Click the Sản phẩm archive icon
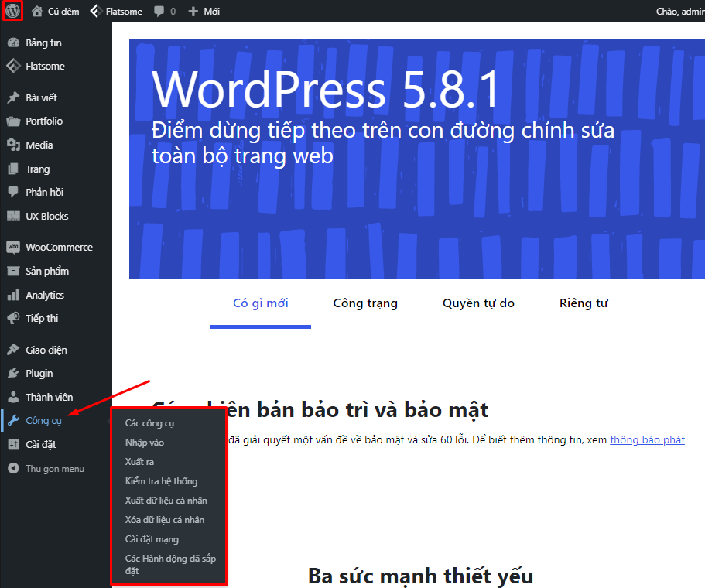This screenshot has width=705, height=588. 13,271
